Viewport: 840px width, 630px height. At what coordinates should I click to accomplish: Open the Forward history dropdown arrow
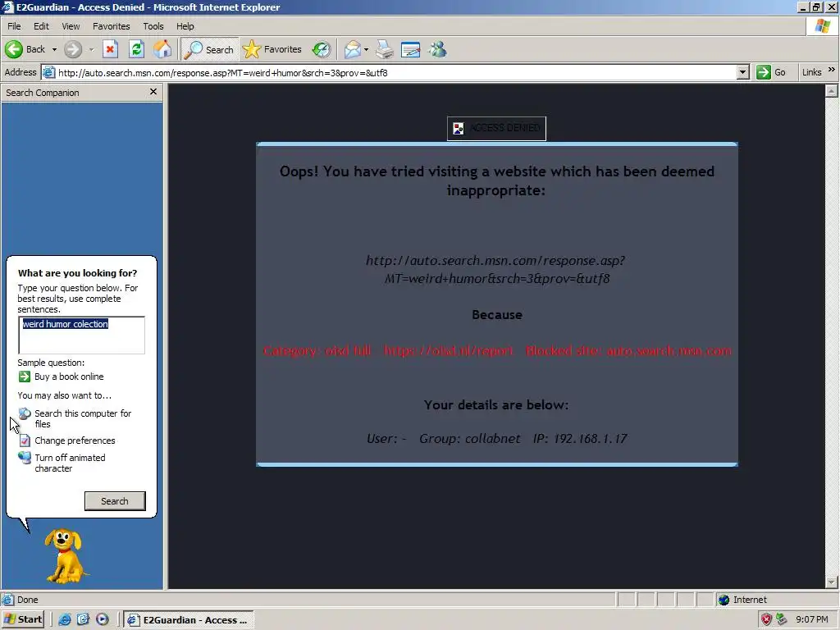coord(92,49)
